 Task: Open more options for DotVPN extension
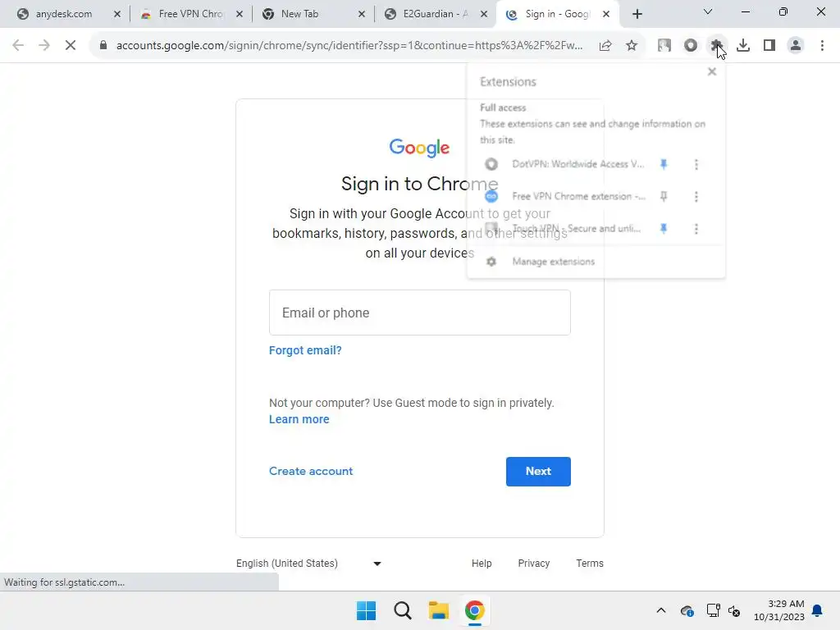click(696, 164)
